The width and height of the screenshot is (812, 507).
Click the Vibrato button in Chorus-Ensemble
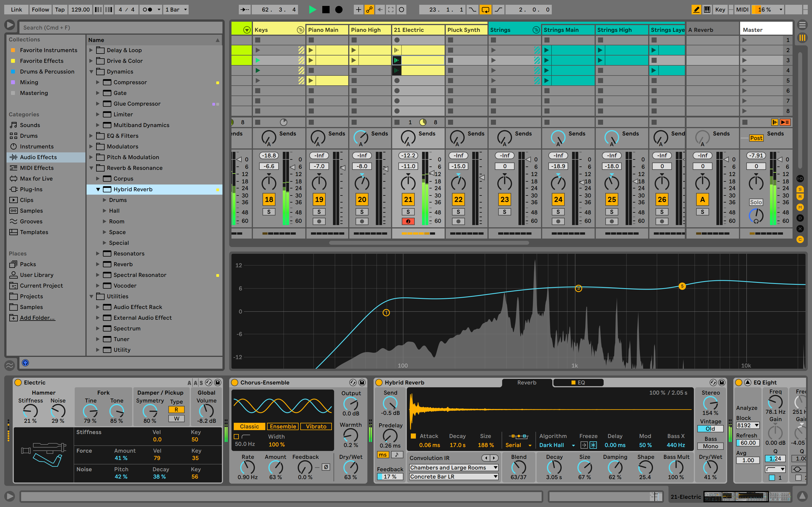pyautogui.click(x=315, y=426)
